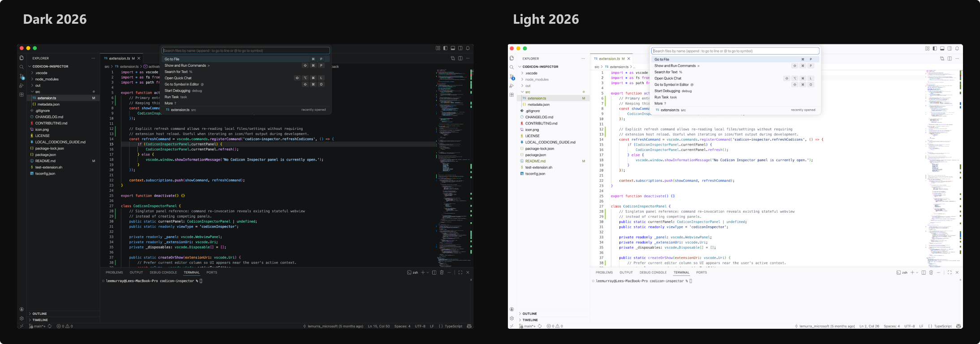Click errors and warnings count in Light 2026
This screenshot has height=344, width=980.
point(554,326)
